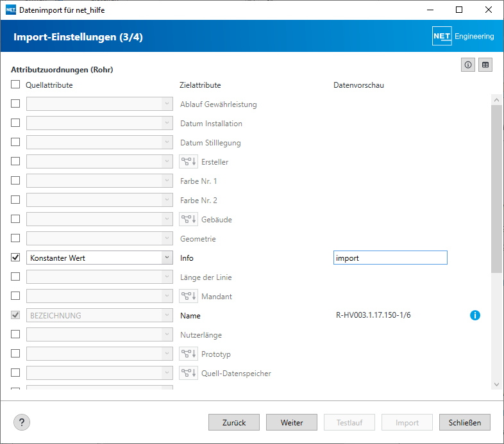Expand the source dropdown for Ablauf Gewährleistung
Screen dimensions: 504x444
[x=167, y=104]
